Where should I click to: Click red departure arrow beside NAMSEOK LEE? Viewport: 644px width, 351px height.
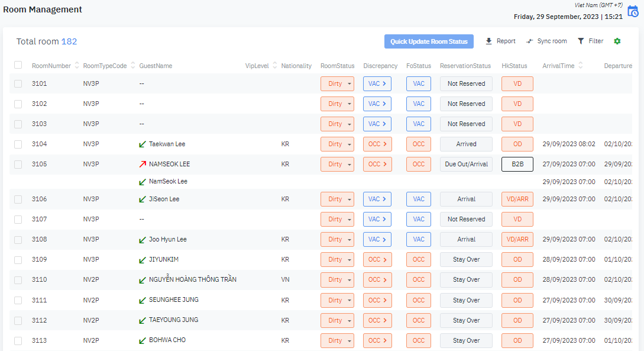tap(142, 164)
